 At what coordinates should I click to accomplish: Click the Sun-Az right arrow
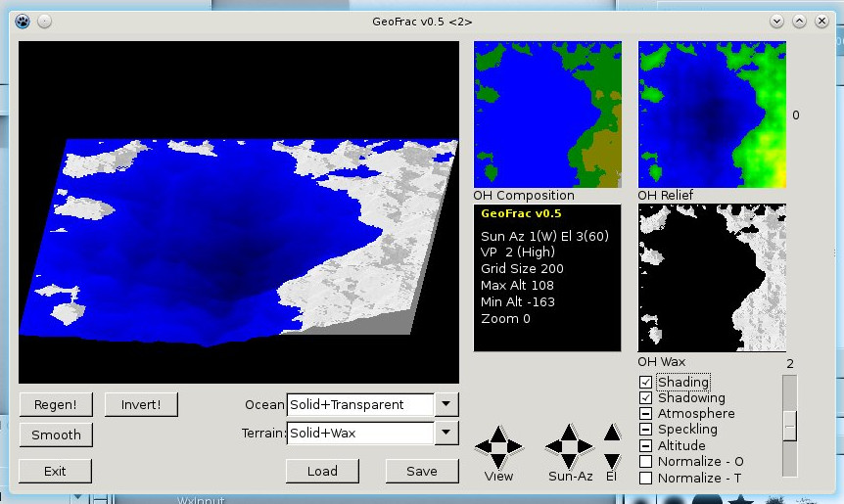584,447
